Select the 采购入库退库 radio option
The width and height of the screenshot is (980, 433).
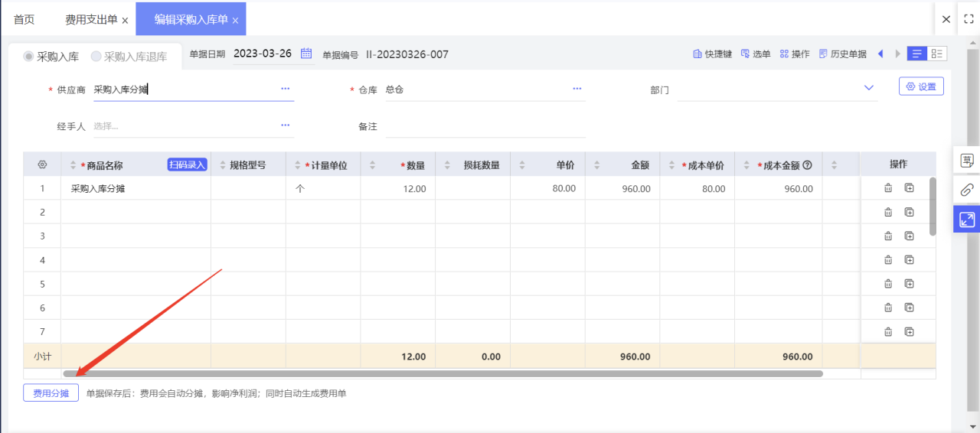click(x=129, y=56)
